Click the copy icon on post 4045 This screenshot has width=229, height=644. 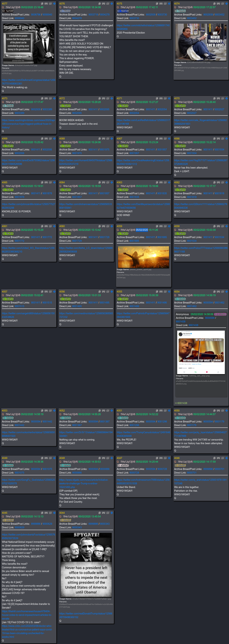(42, 513)
